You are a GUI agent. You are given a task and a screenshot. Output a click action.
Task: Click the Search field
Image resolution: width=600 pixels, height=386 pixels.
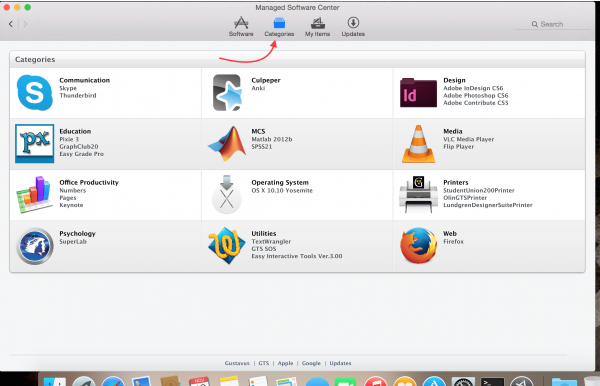point(551,24)
